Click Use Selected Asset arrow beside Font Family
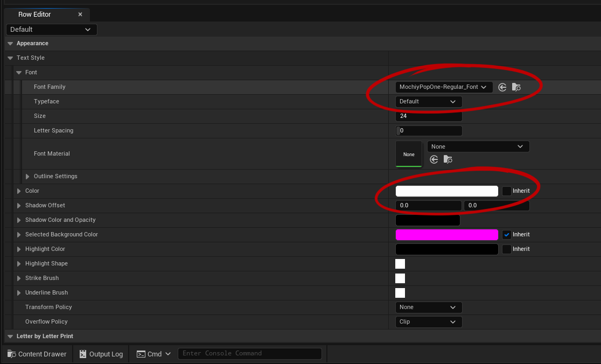This screenshot has height=364, width=601. 502,87
